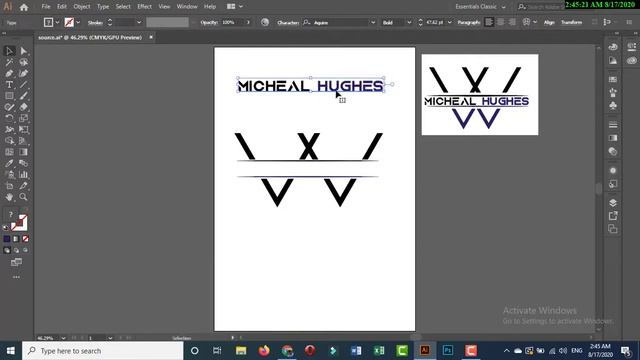The width and height of the screenshot is (640, 360).
Task: Select the Symbol Sprayer tool
Action: 9,175
